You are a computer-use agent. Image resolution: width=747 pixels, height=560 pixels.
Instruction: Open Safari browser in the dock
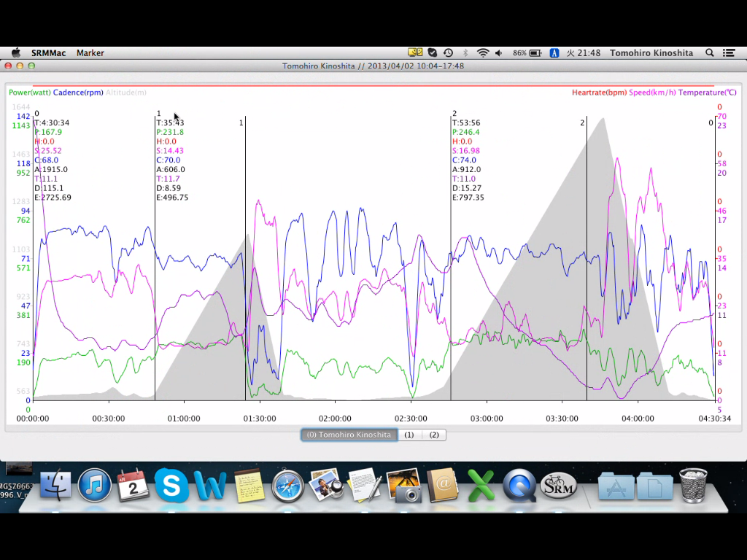point(287,486)
